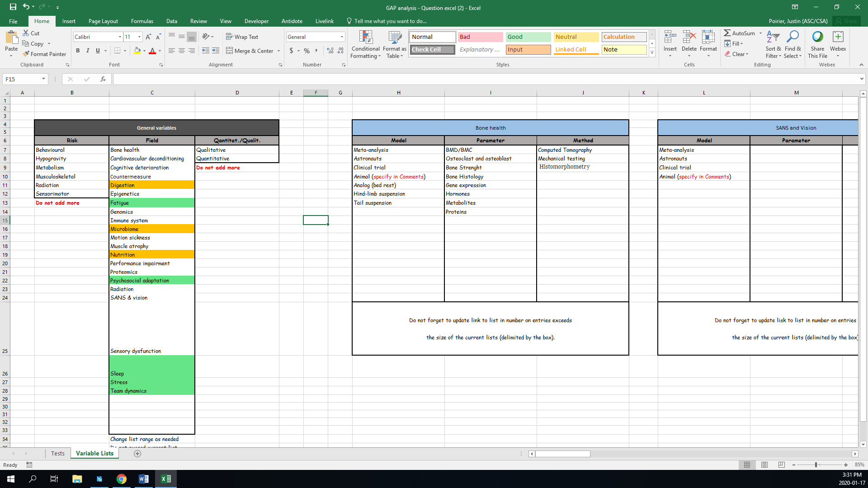Expand the font name Calibri dropdown
This screenshot has height=488, width=868.
pyautogui.click(x=120, y=37)
